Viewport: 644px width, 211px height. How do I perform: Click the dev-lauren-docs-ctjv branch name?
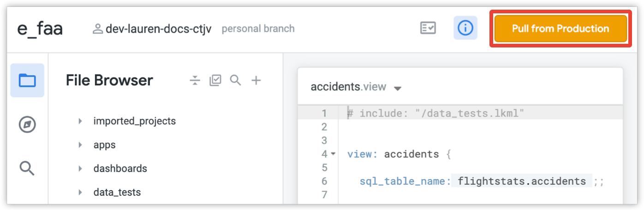click(x=158, y=29)
